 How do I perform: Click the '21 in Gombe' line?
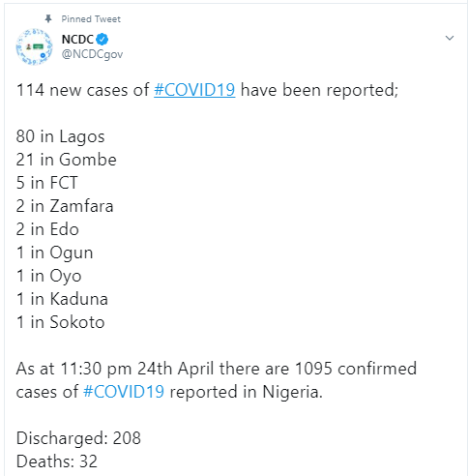point(66,160)
